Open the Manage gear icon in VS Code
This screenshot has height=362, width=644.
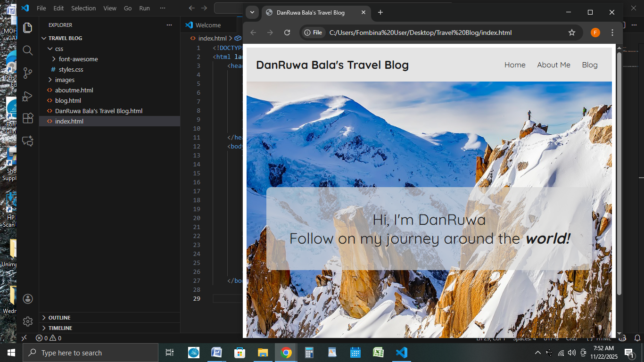28,321
